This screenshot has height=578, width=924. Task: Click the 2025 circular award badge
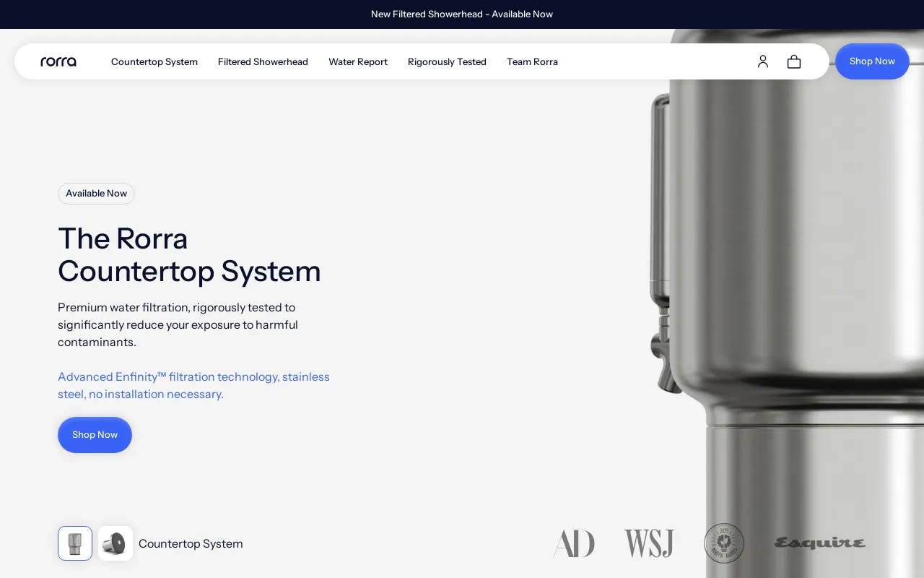pos(724,543)
